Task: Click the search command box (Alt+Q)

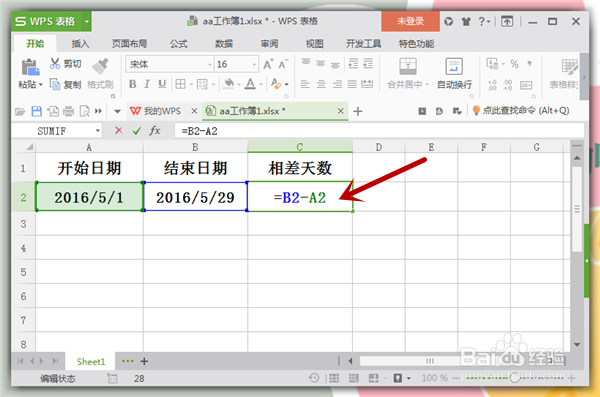Action: [521, 111]
